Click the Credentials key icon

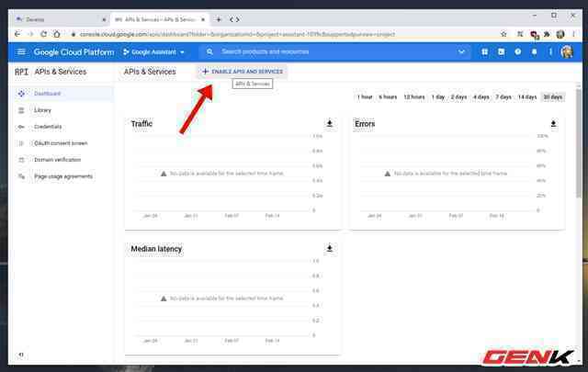pos(21,127)
